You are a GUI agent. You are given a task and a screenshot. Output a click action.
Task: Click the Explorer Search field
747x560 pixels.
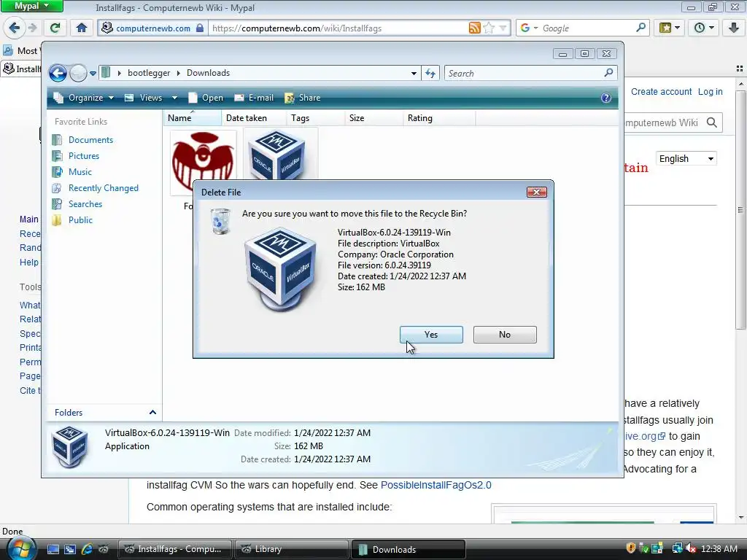(x=524, y=74)
